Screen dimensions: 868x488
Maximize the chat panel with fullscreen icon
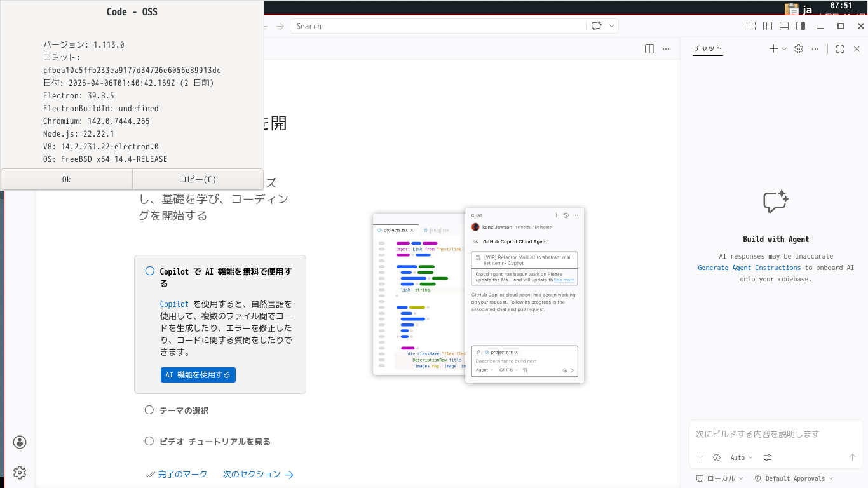click(x=840, y=49)
